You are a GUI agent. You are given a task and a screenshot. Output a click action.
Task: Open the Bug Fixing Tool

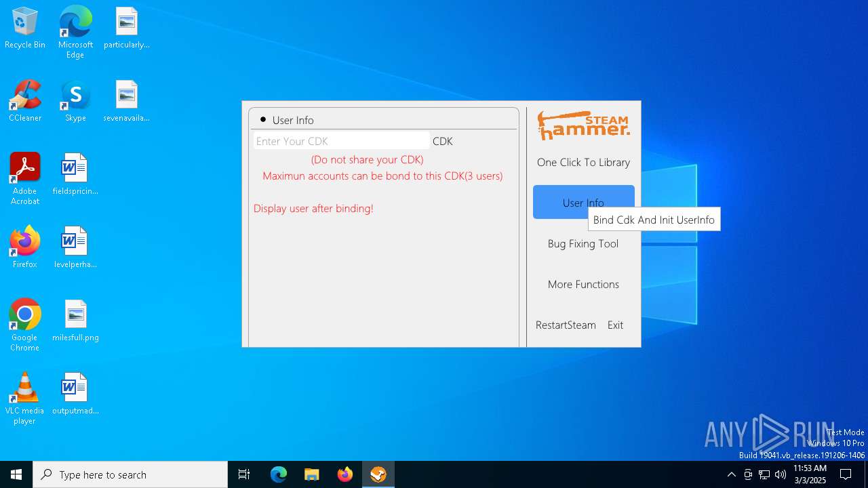(x=584, y=243)
